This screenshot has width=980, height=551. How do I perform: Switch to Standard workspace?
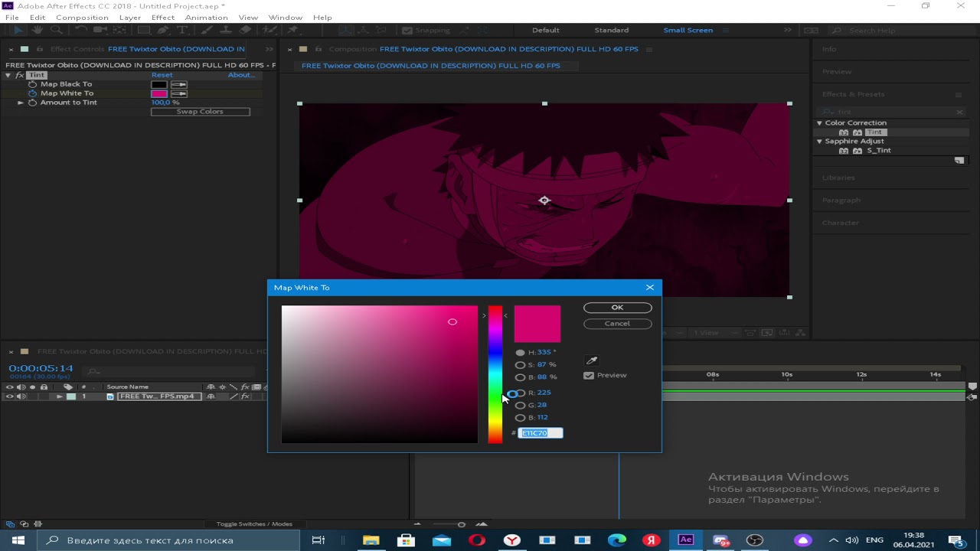(x=612, y=30)
